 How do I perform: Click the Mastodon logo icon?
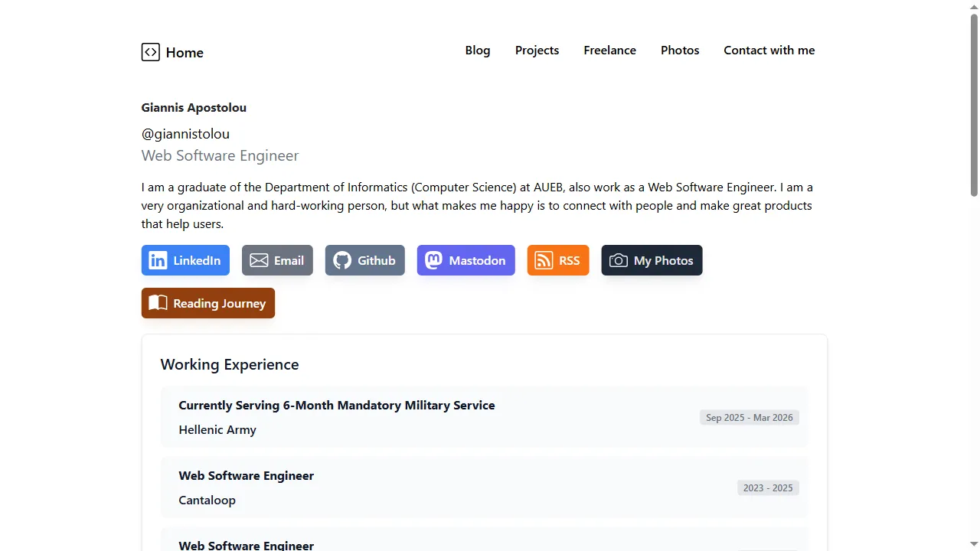click(x=434, y=260)
